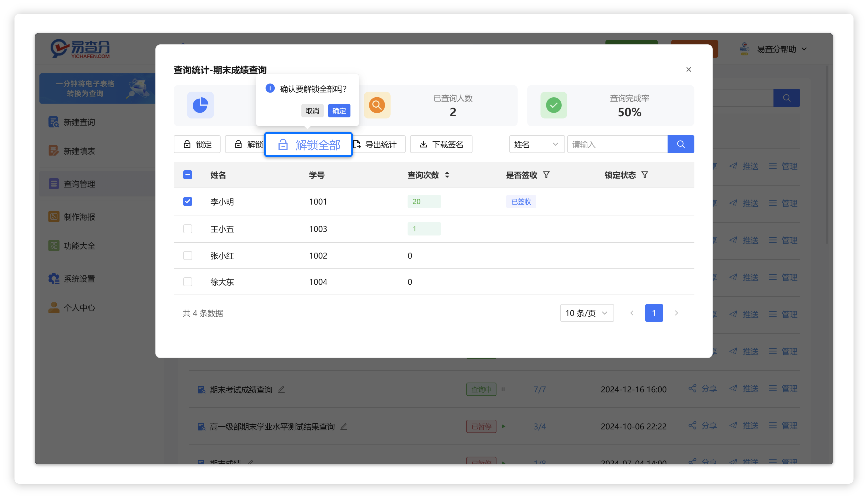Click the orange 已查询人数 search icon
Image resolution: width=868 pixels, height=499 pixels.
tap(377, 105)
